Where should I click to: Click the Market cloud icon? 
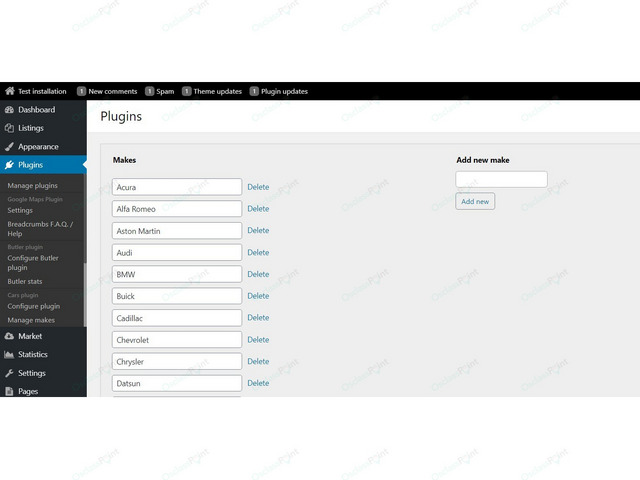coord(9,336)
